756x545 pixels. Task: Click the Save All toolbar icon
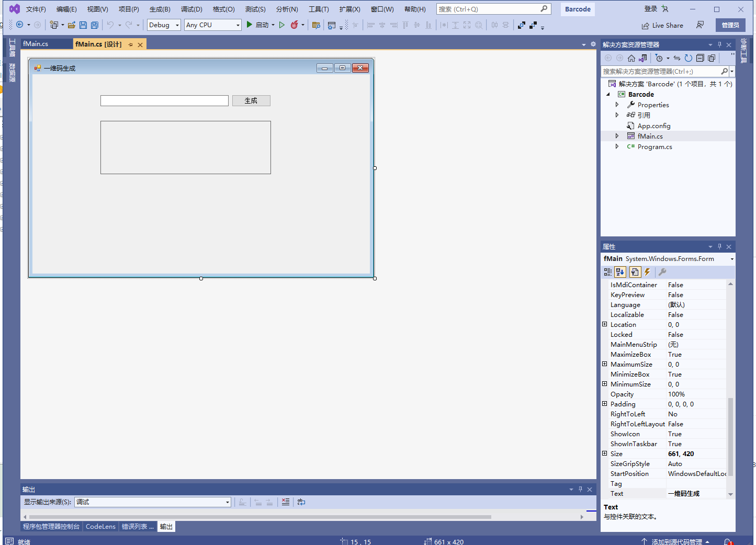tap(95, 25)
